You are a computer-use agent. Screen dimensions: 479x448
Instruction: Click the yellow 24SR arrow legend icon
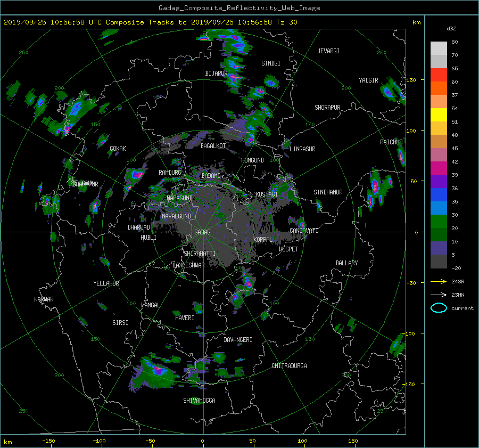point(439,282)
